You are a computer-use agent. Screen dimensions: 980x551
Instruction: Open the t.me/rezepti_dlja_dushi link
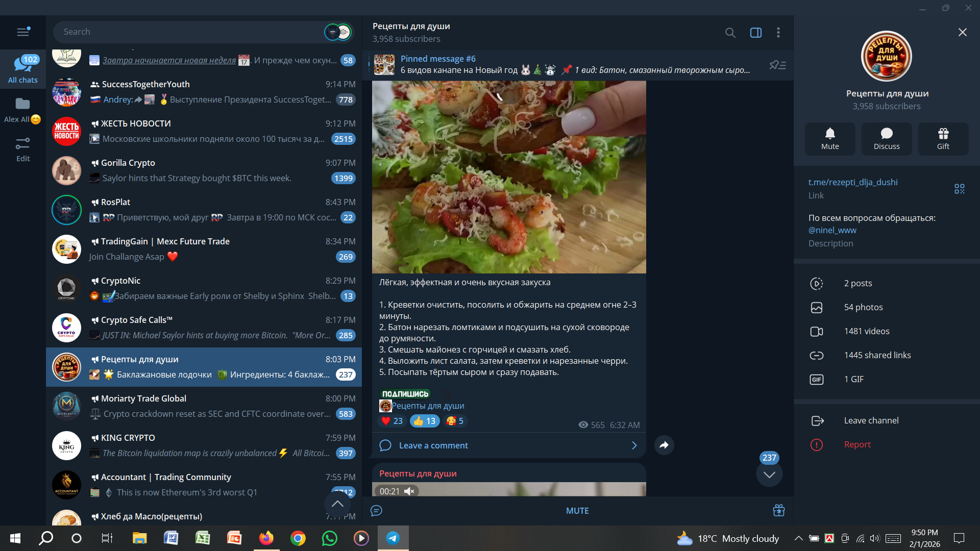point(853,182)
